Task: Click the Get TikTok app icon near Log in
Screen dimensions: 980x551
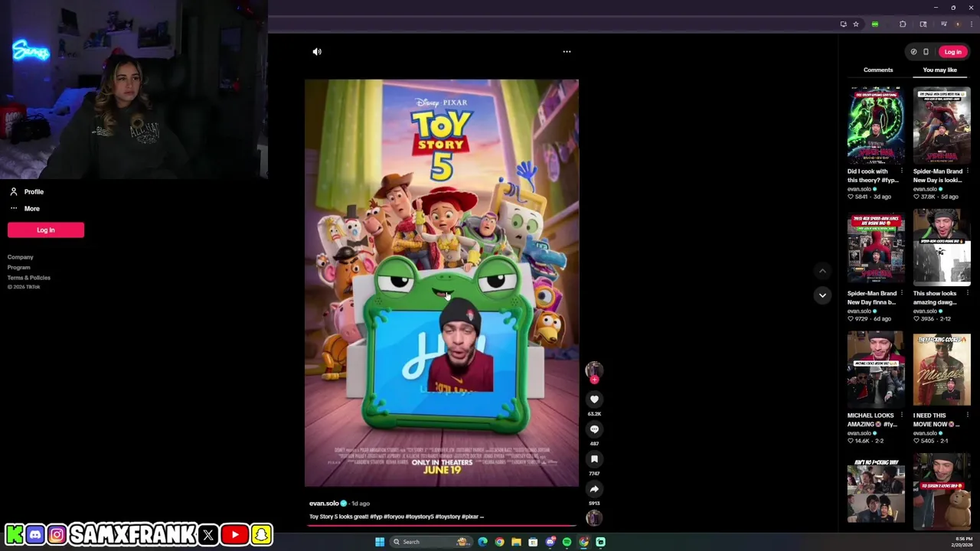Action: click(913, 52)
